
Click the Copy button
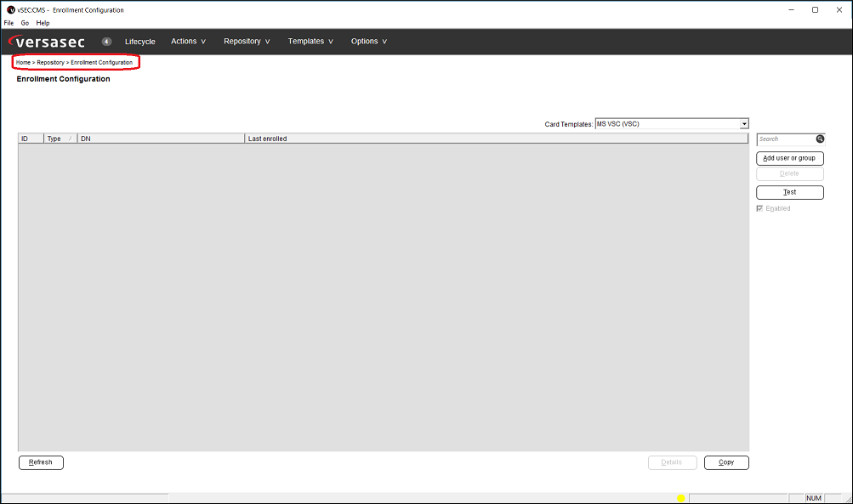(x=726, y=462)
